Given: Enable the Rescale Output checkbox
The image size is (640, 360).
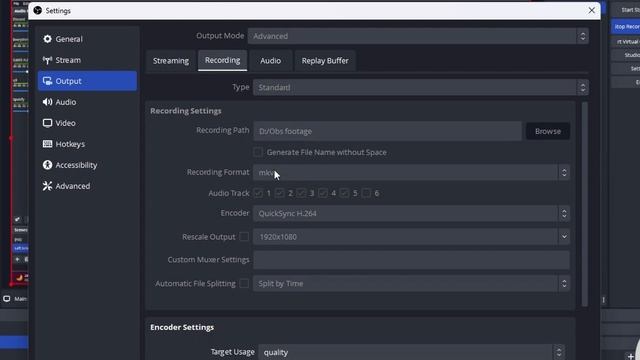Looking at the screenshot, I should pos(244,236).
